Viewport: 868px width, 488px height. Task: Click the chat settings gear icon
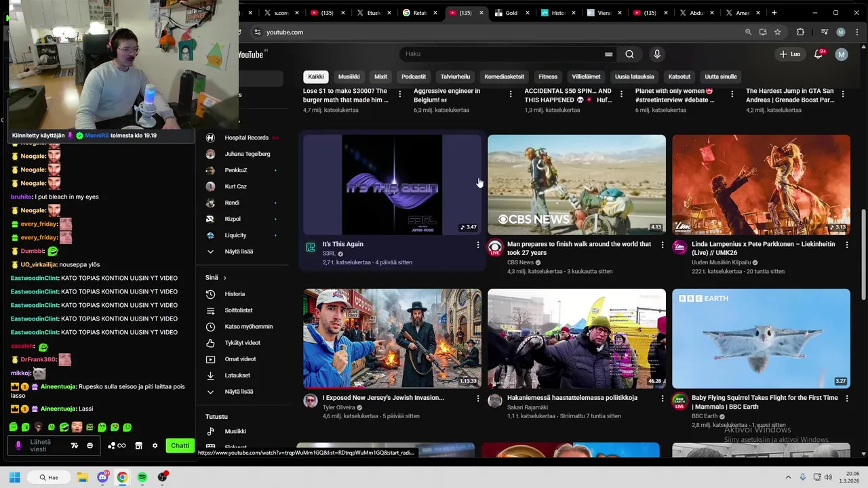(155, 445)
